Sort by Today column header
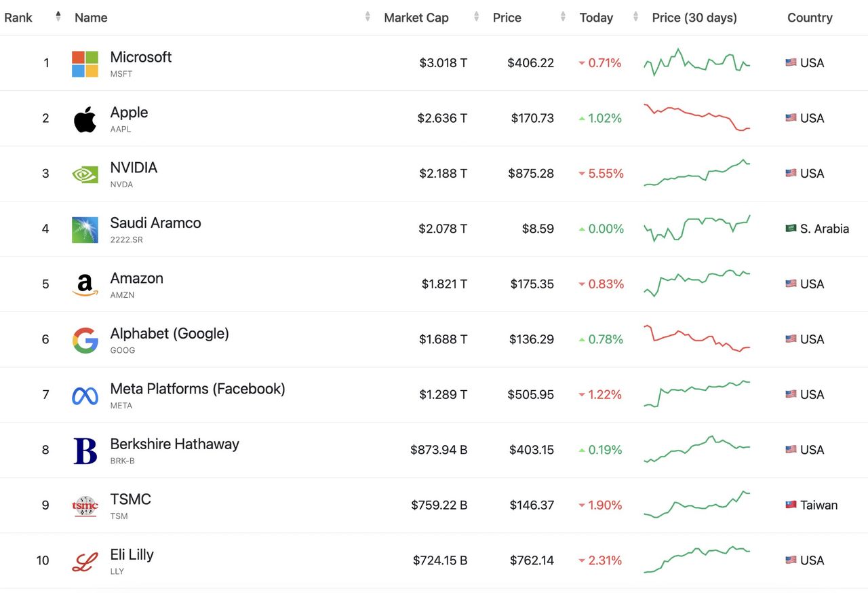This screenshot has width=868, height=593. pyautogui.click(x=595, y=18)
